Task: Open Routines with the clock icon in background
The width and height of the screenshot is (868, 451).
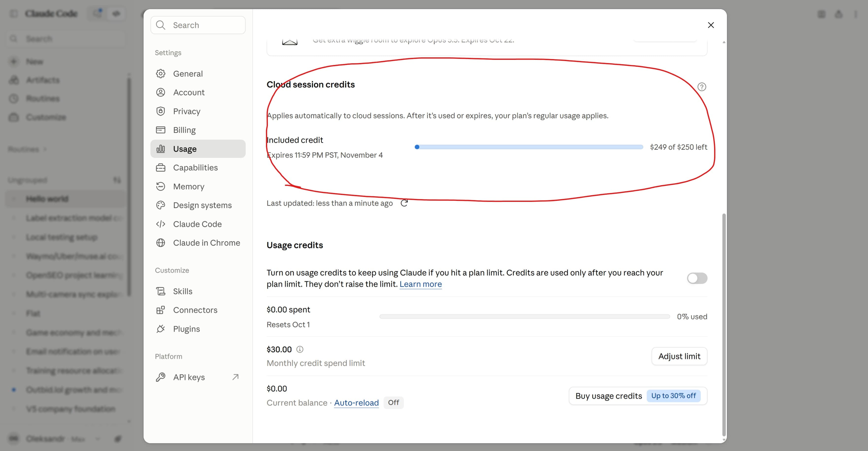Action: (66, 98)
